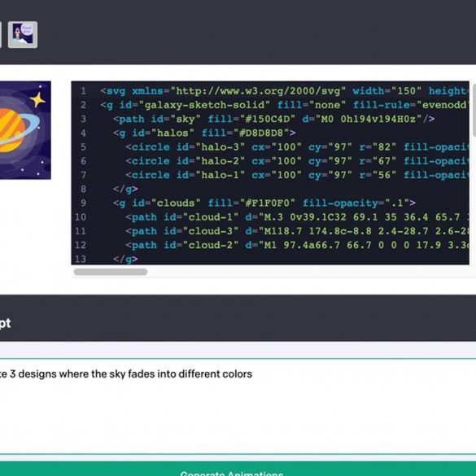Select the halo-2 circle code line
The width and height of the screenshot is (476, 476).
pos(297,161)
